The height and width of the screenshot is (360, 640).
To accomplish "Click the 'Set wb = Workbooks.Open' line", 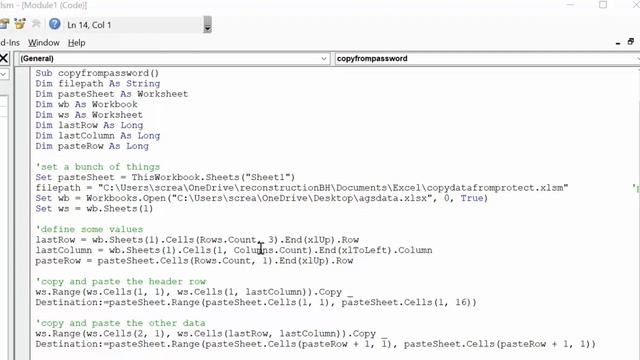I will (x=262, y=198).
